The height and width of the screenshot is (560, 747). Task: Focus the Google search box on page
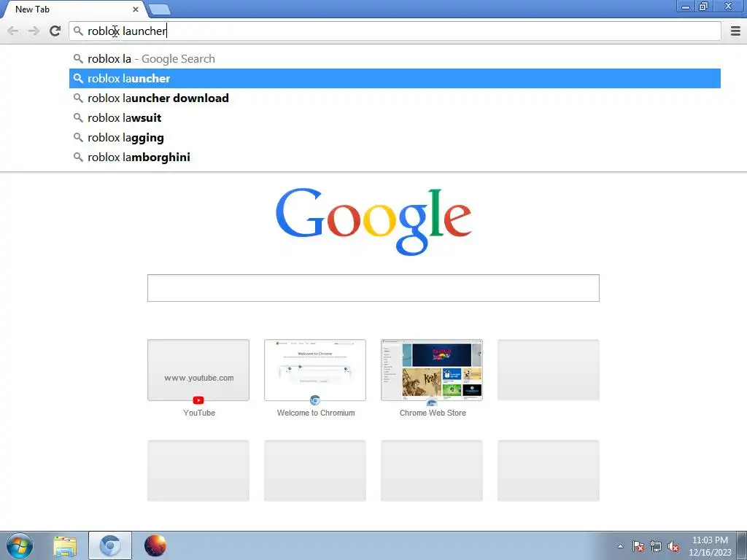[373, 287]
